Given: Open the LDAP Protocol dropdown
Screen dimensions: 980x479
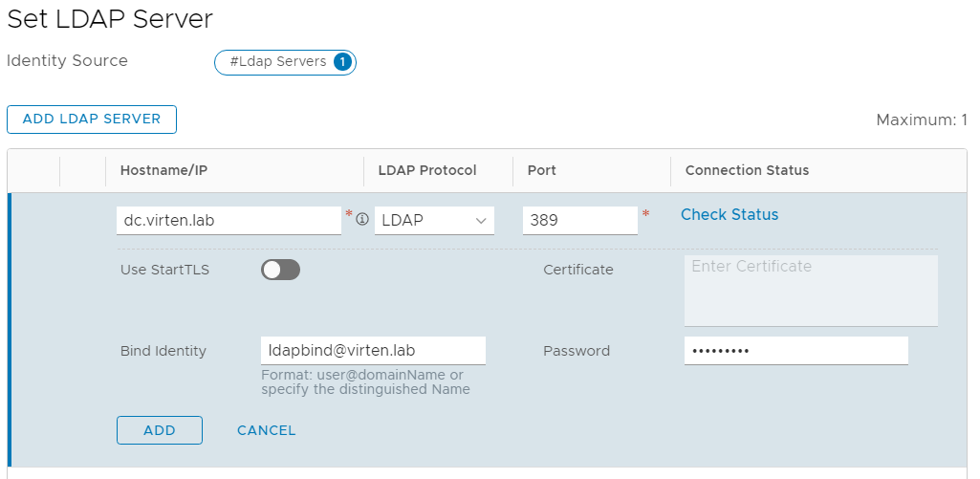Looking at the screenshot, I should [434, 220].
